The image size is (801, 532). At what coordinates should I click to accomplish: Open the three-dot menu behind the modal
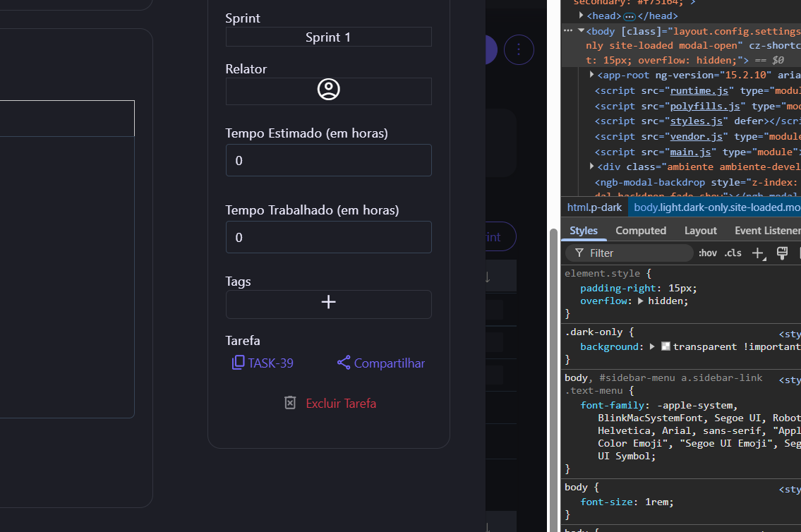coord(519,49)
